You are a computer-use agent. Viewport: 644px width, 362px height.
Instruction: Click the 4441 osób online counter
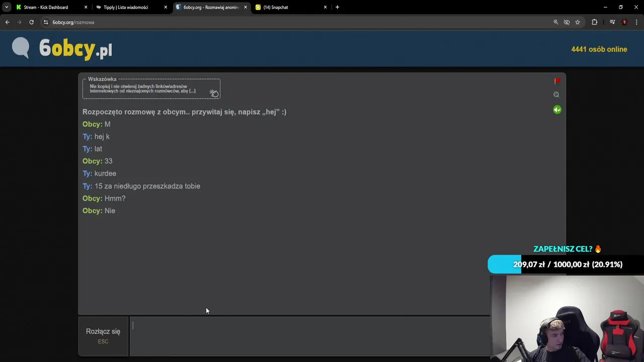pyautogui.click(x=599, y=49)
